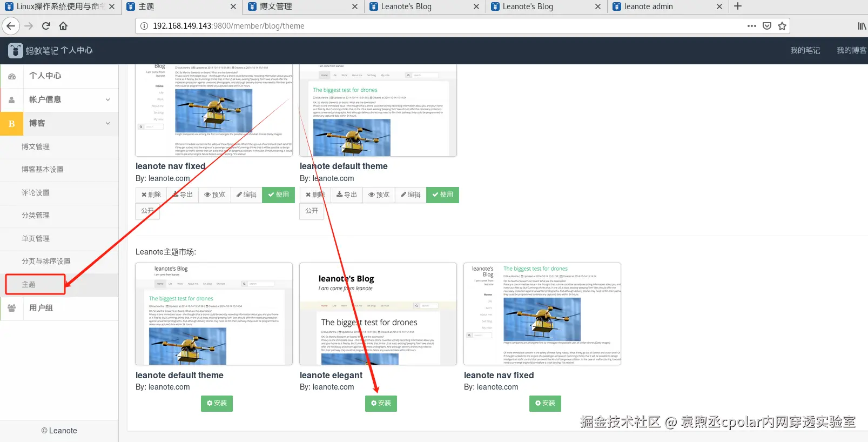Close the 博文管理 browser tab
This screenshot has height=442, width=868.
point(355,6)
